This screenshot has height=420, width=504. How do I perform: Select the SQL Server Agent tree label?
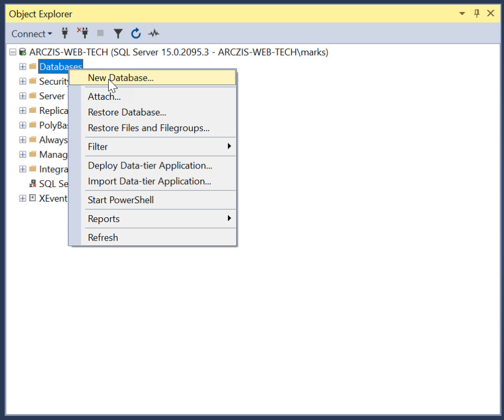pos(54,184)
